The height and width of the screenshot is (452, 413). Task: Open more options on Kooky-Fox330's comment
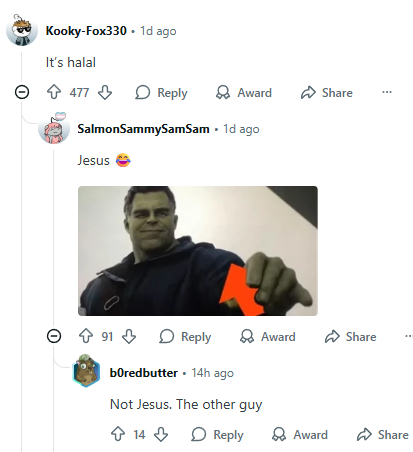(387, 92)
